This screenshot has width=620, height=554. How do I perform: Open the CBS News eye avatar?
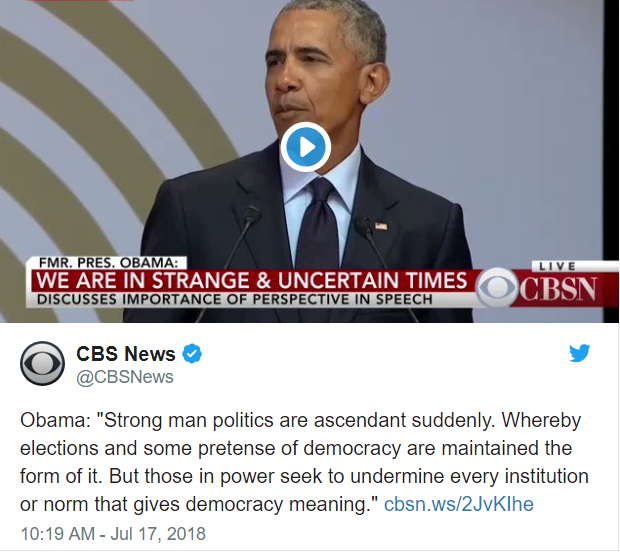point(42,363)
